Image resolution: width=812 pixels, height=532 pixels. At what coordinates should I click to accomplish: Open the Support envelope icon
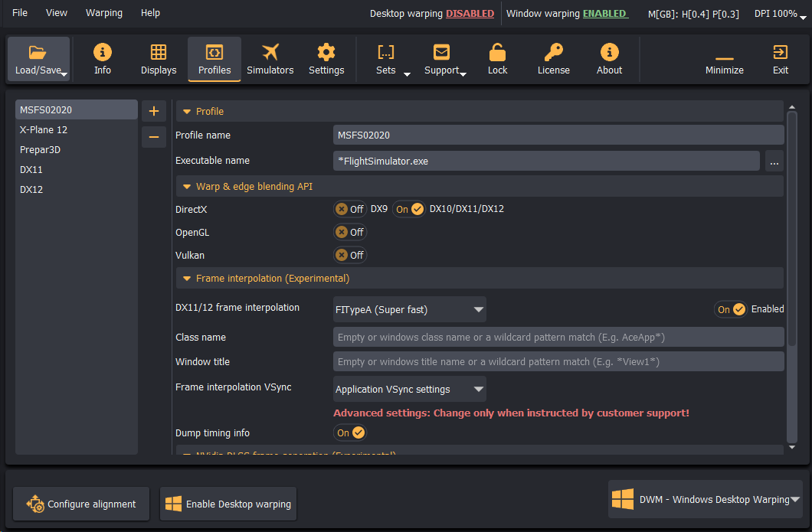click(442, 59)
